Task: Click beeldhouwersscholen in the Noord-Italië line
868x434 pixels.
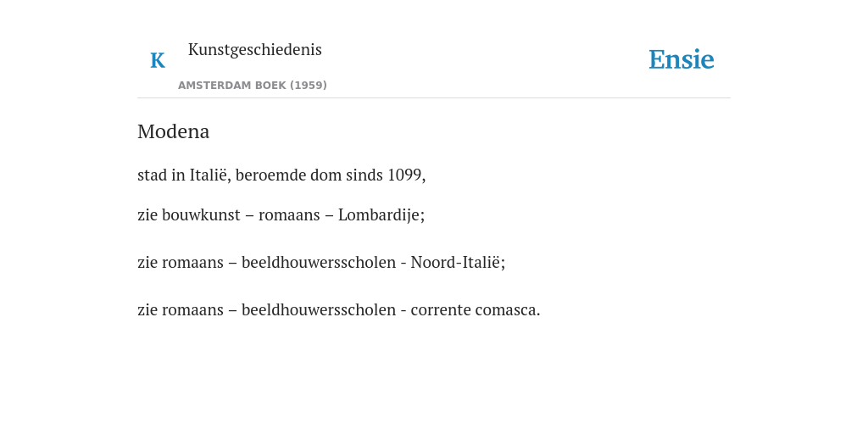Action: coord(319,262)
